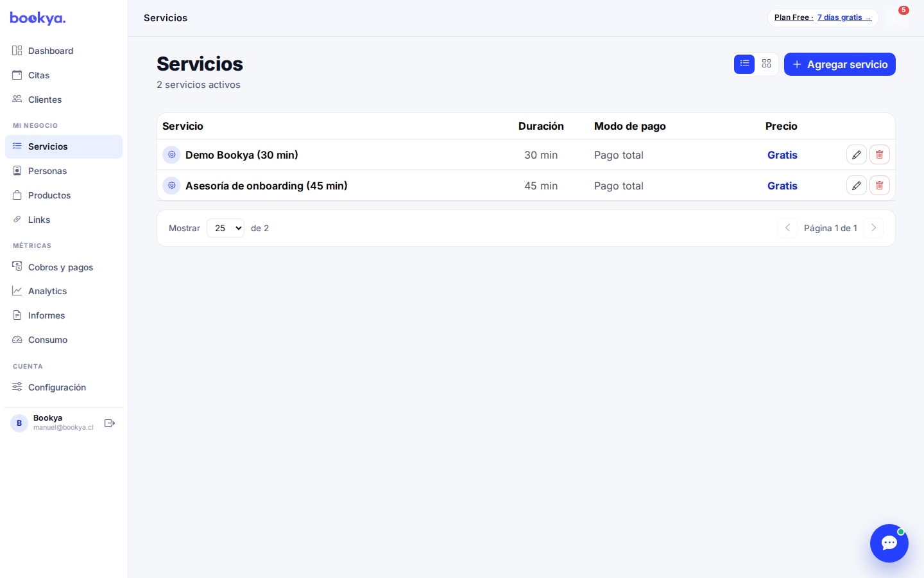924x578 pixels.
Task: Click the B avatar in account section
Action: [19, 423]
